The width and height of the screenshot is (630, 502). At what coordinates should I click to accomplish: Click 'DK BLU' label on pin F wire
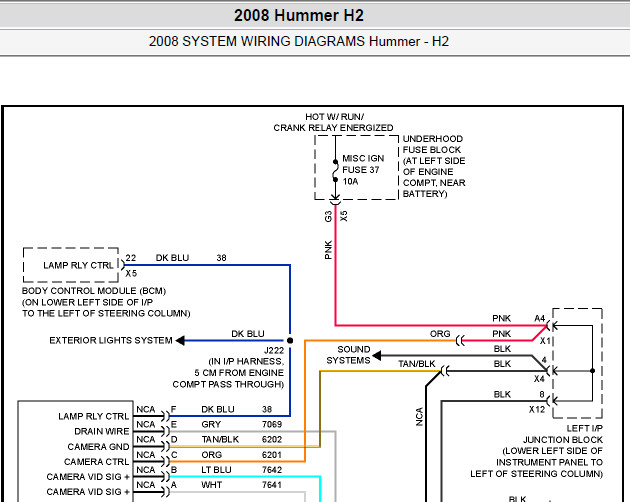click(x=218, y=410)
